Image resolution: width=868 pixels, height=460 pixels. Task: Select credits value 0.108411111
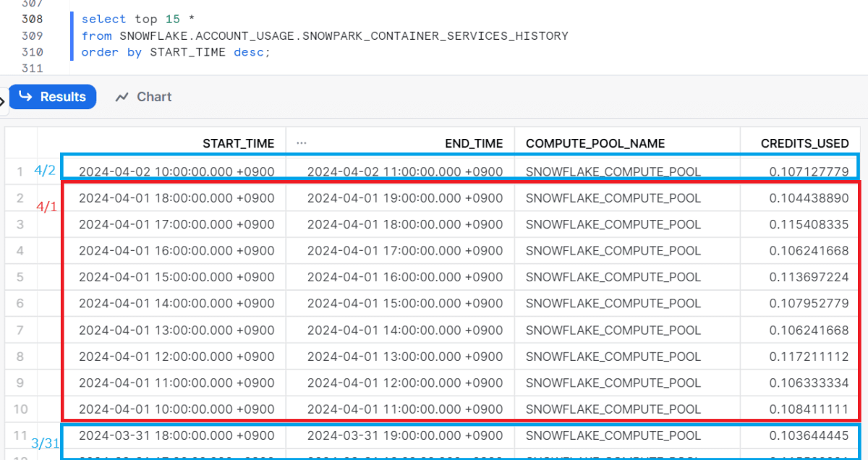click(809, 409)
